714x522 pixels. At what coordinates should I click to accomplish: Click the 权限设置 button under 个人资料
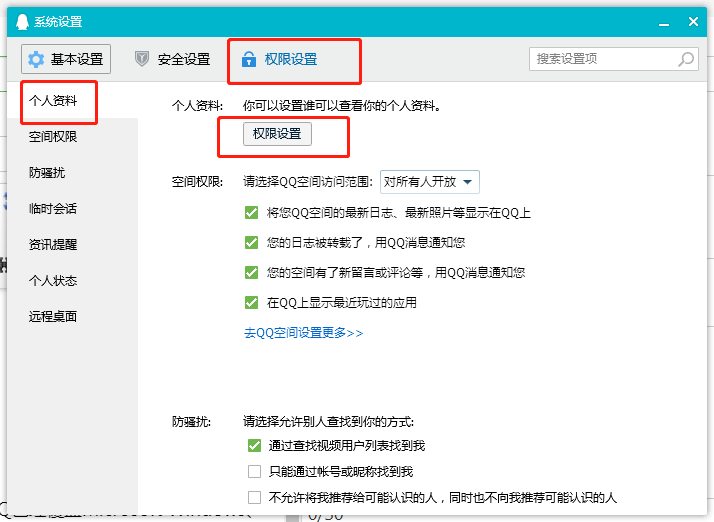277,134
